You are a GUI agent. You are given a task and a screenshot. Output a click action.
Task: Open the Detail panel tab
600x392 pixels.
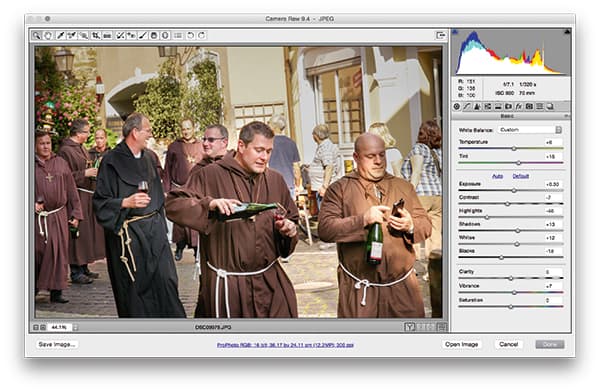(x=477, y=107)
